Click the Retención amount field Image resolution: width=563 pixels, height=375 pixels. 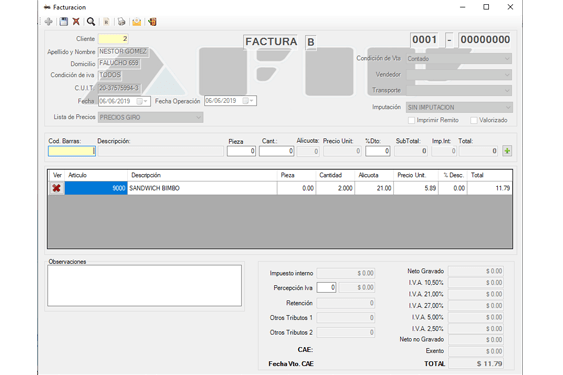click(346, 303)
